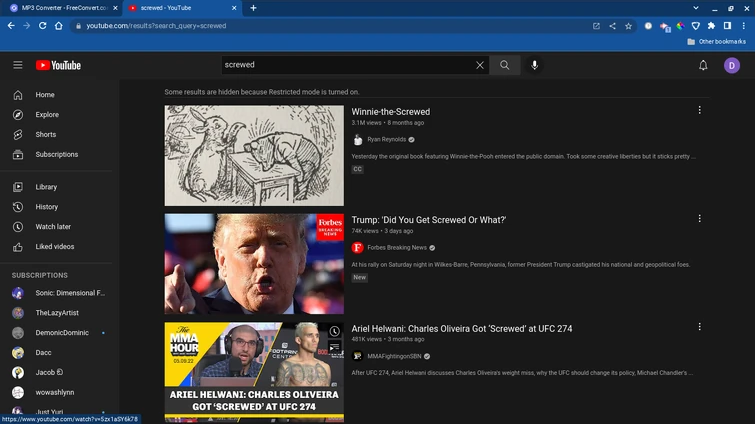The image size is (755, 424).
Task: Click the magnifier search button
Action: 505,65
